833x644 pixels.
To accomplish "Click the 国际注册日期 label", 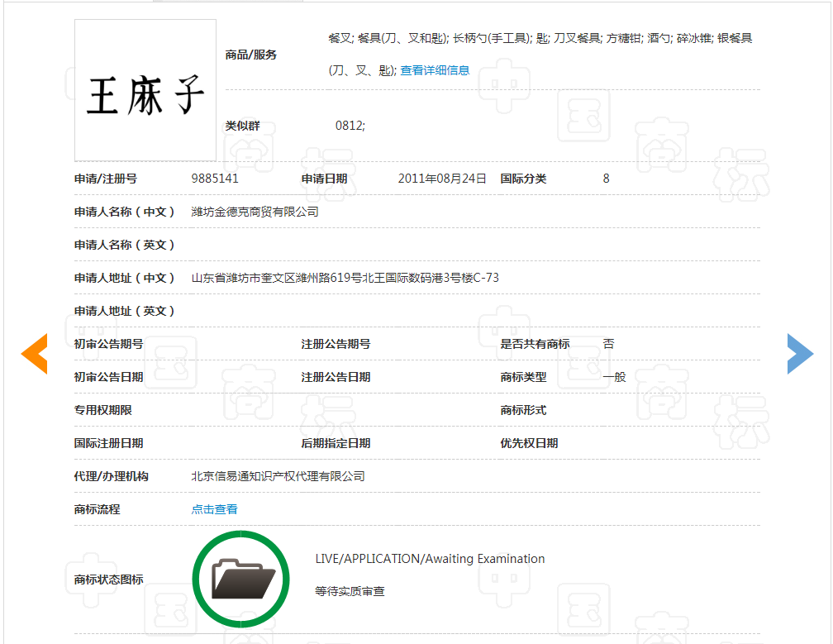I will pos(108,443).
